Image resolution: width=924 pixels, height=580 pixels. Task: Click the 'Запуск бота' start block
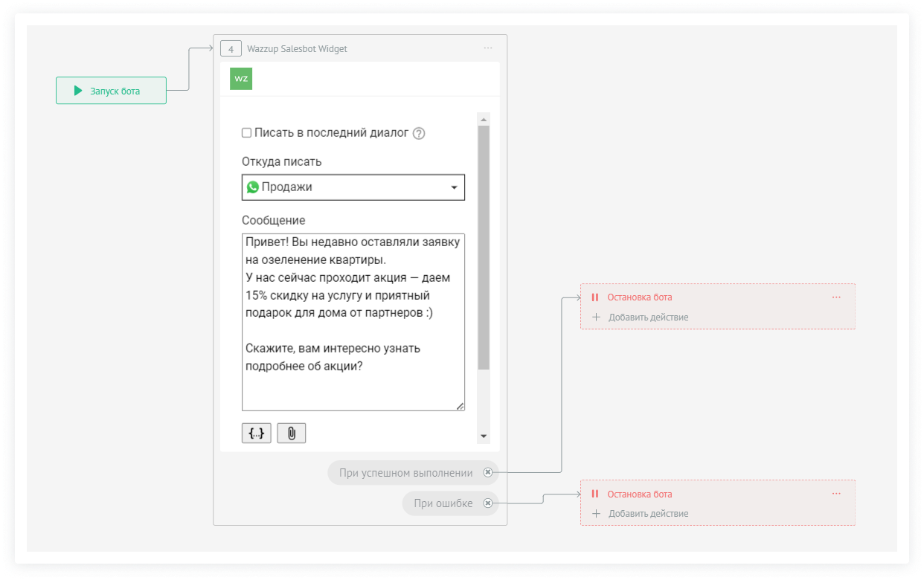coord(111,91)
